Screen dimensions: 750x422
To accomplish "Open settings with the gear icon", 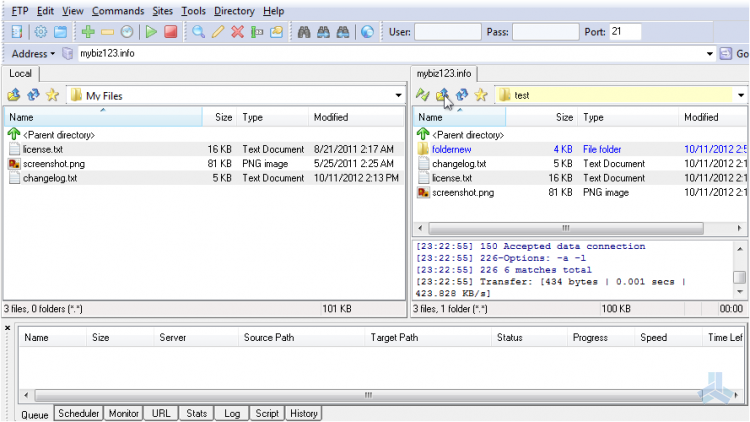I will [x=41, y=32].
